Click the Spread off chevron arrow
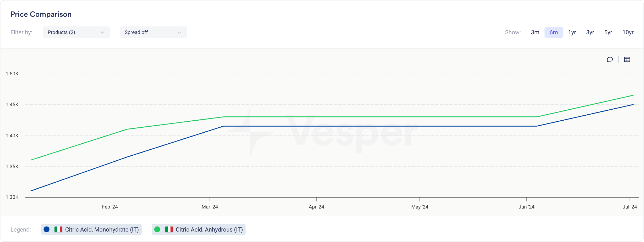 click(179, 32)
